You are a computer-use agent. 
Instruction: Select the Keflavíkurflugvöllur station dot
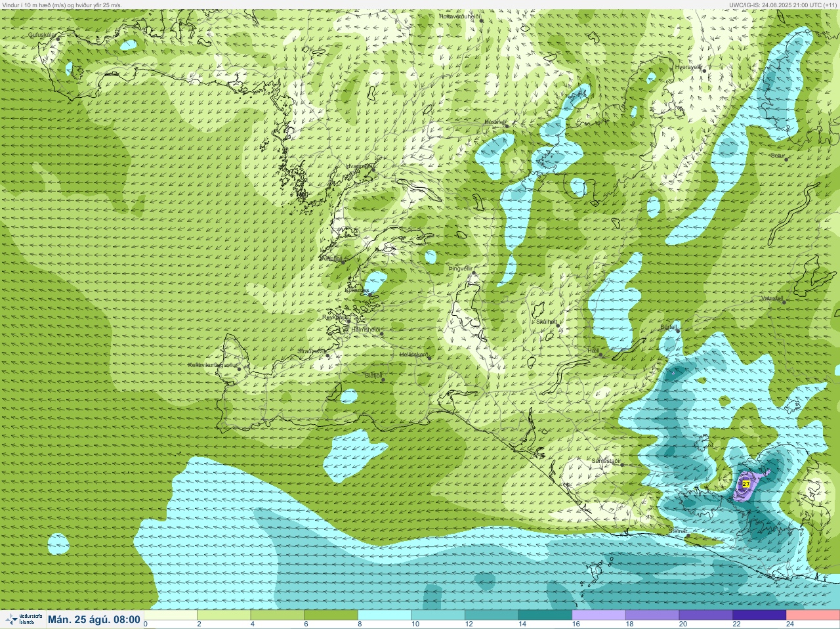tap(239, 369)
